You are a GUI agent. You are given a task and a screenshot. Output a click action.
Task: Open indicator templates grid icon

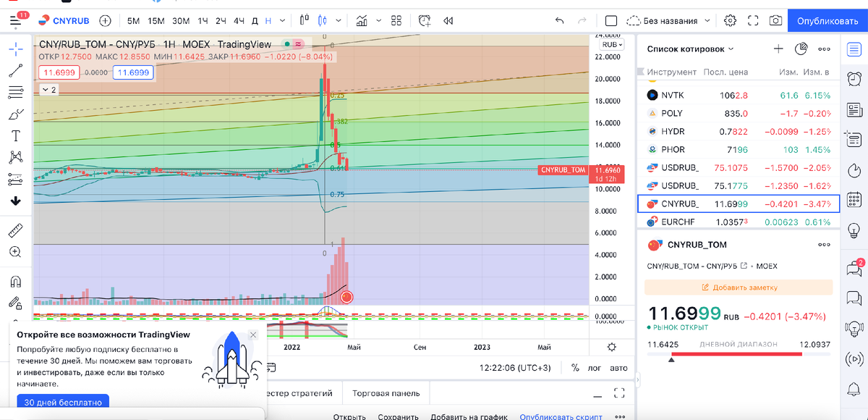pos(396,21)
